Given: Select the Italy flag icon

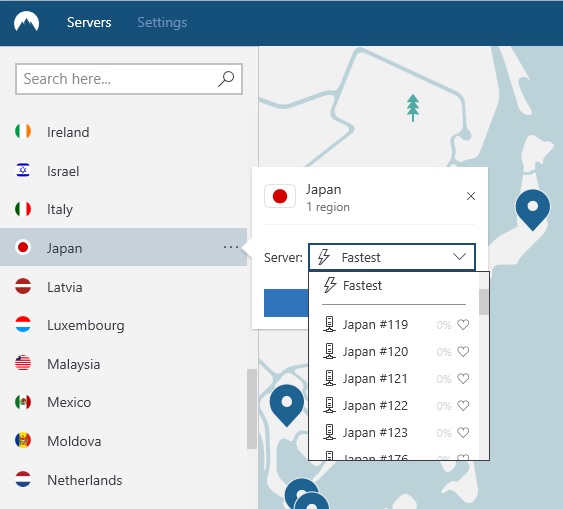Looking at the screenshot, I should click(x=23, y=209).
